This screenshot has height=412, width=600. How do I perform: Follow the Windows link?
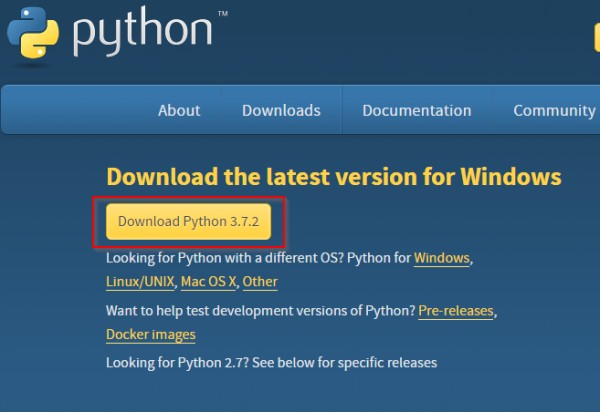(x=442, y=258)
